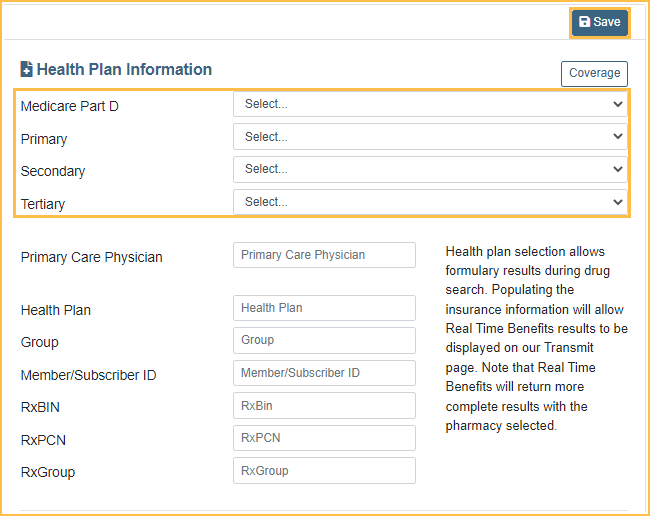Image resolution: width=650 pixels, height=516 pixels.
Task: Click the Medicare Part D dropdown chevron
Action: [617, 104]
